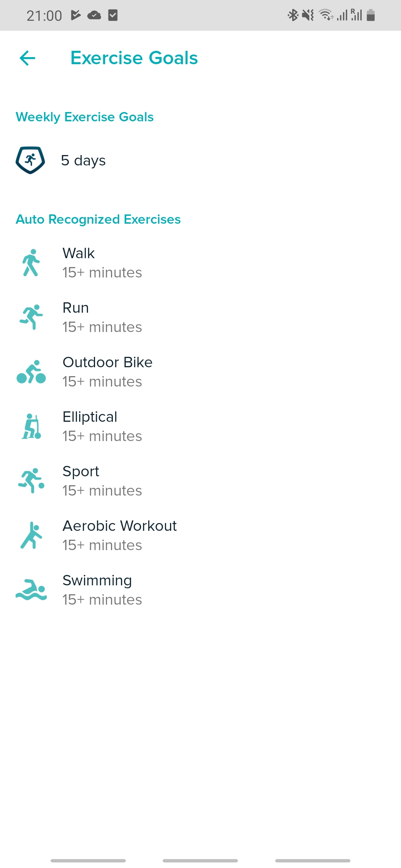Tap the Aerobic Workout figure icon

point(31,535)
